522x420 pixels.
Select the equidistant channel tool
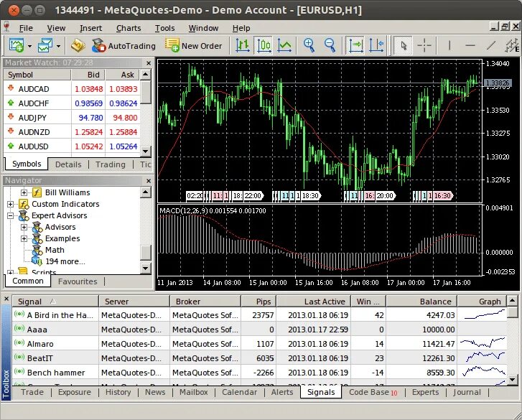tap(512, 45)
